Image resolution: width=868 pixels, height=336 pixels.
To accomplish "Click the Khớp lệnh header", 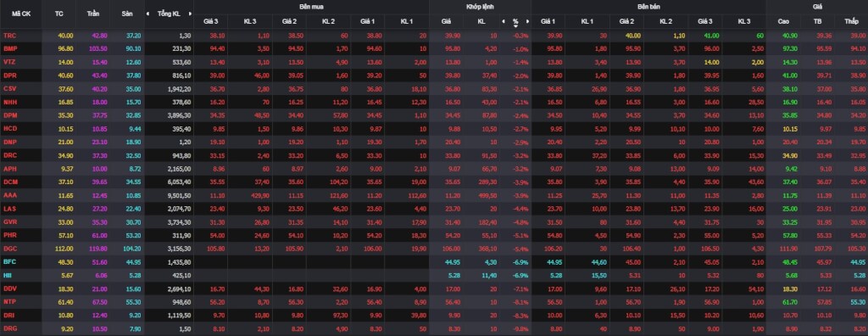I will 480,6.
